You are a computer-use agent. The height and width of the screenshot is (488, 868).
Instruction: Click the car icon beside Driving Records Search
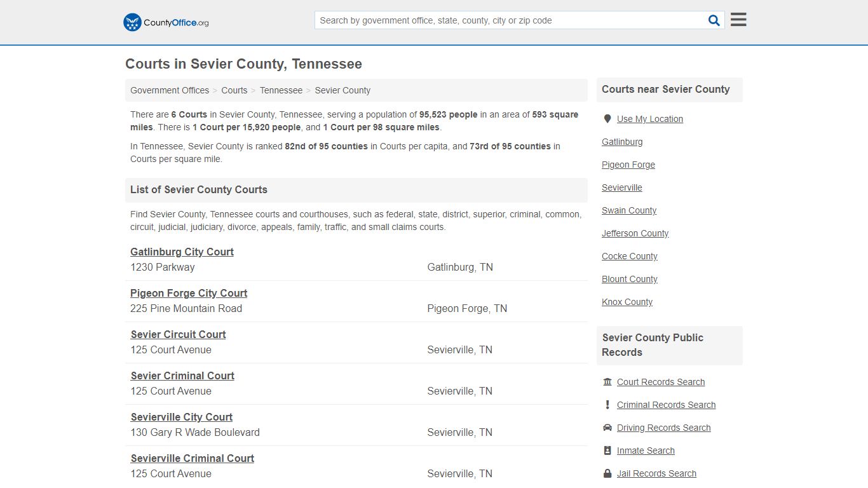[607, 428]
